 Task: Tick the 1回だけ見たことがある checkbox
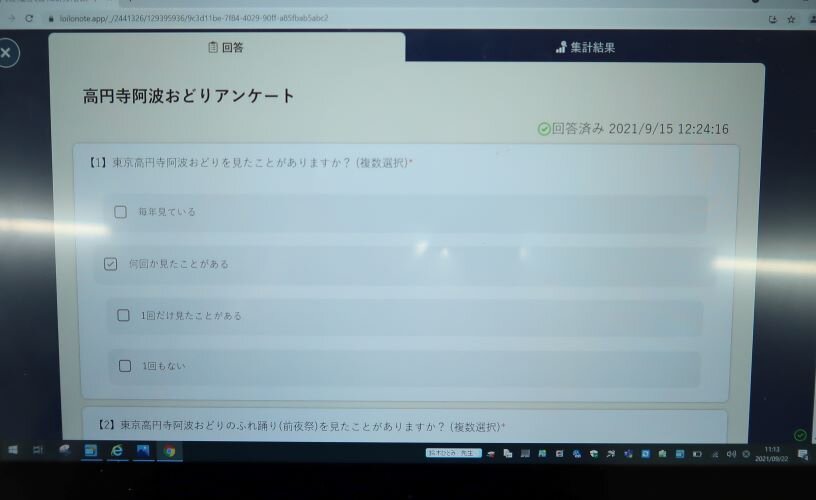(124, 315)
